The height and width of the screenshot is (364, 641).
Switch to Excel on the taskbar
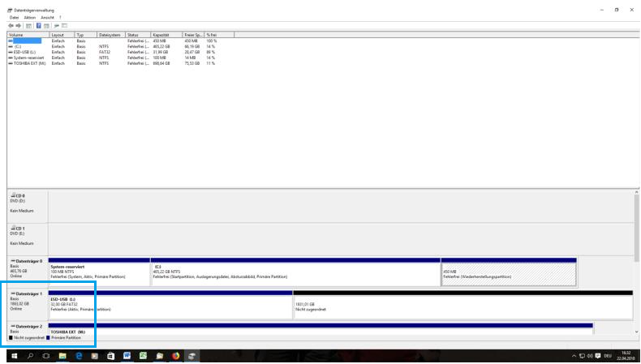143,356
